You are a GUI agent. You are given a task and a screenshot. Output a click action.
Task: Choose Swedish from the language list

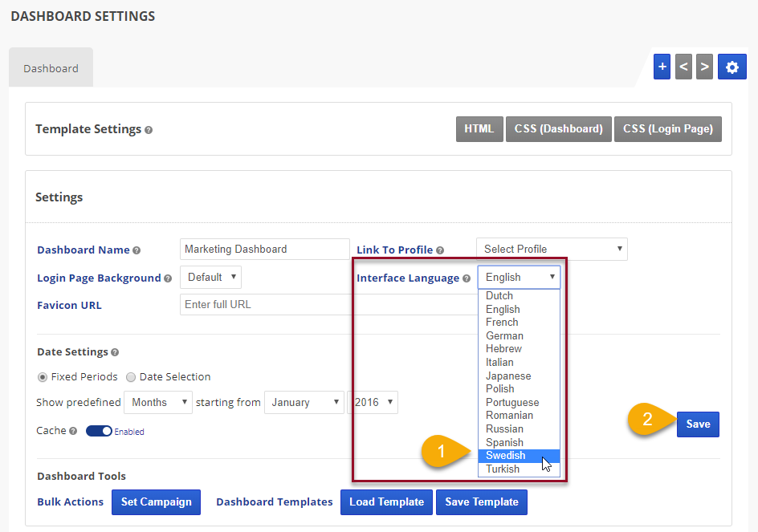tap(506, 456)
